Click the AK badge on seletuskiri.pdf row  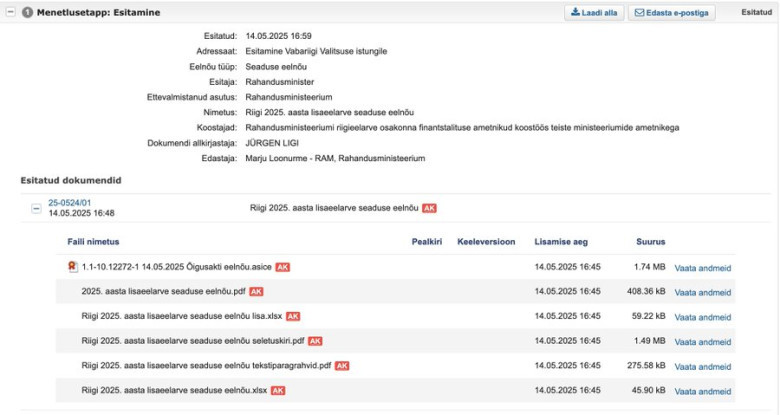(x=315, y=341)
